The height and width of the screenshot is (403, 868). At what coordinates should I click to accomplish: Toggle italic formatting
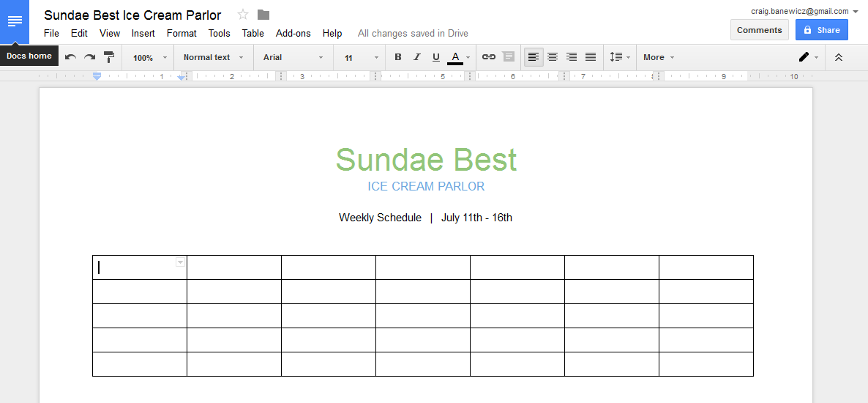tap(417, 57)
